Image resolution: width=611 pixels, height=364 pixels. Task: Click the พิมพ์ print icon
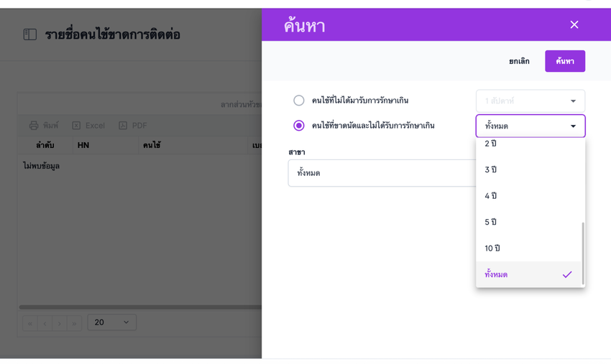pyautogui.click(x=34, y=126)
